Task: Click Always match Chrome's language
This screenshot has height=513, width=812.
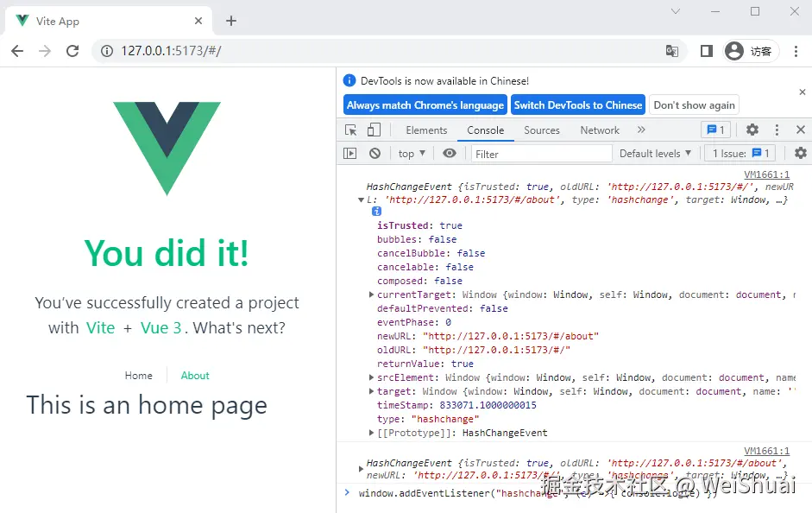Action: [x=425, y=105]
